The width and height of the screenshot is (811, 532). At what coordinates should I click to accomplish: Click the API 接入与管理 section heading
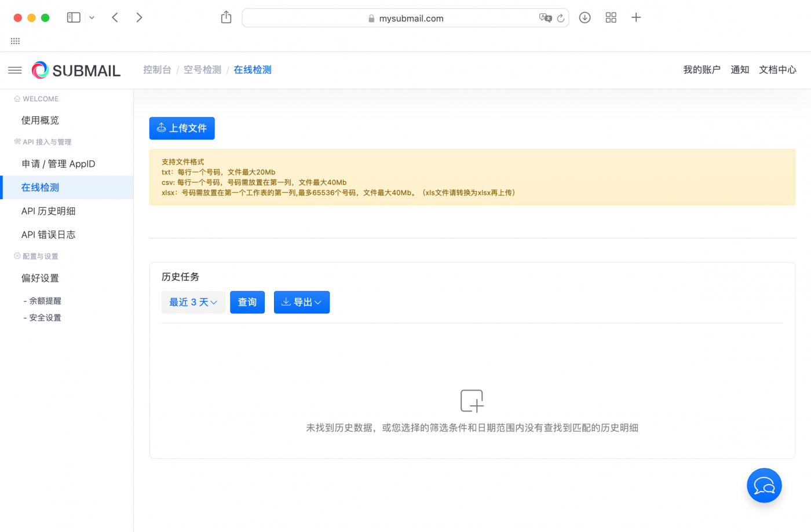[x=43, y=142]
